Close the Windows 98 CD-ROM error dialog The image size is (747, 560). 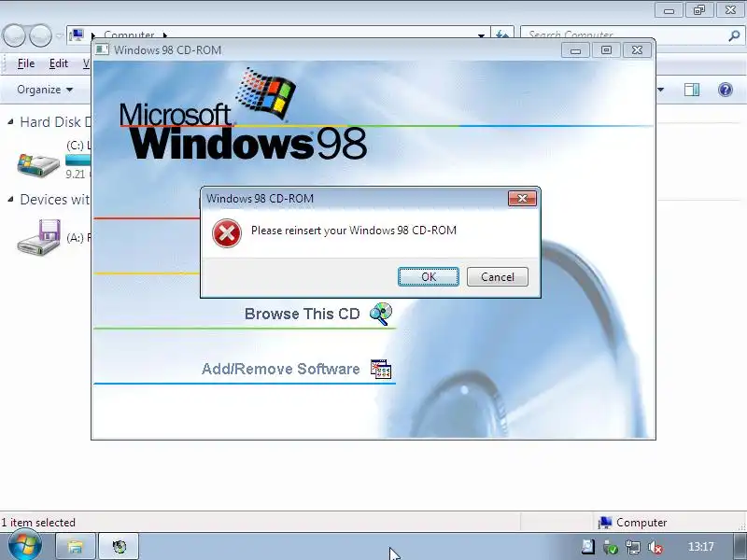[x=522, y=199]
